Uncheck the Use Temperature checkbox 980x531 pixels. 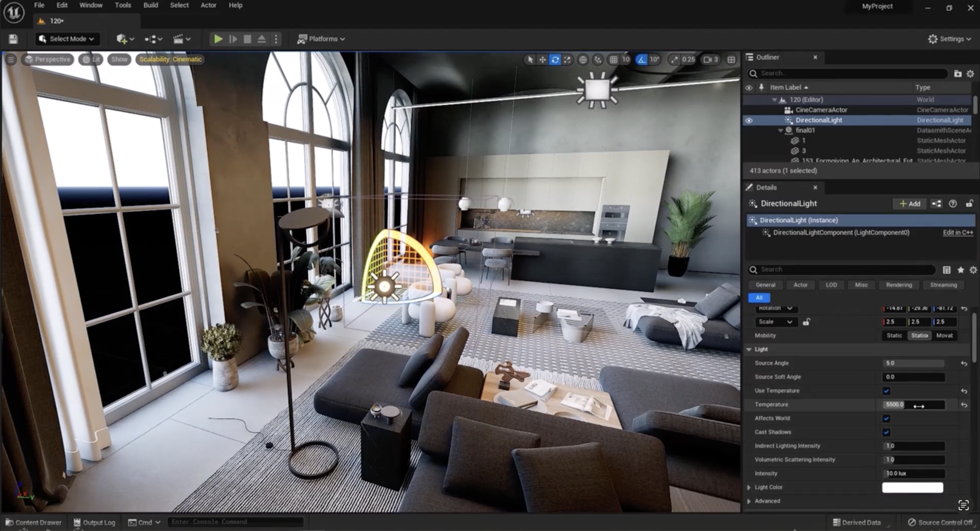(886, 391)
